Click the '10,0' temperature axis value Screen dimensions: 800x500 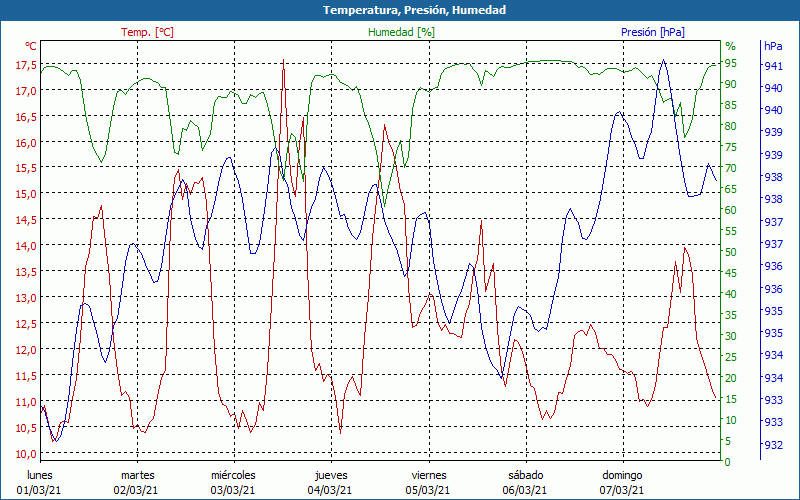coord(26,454)
